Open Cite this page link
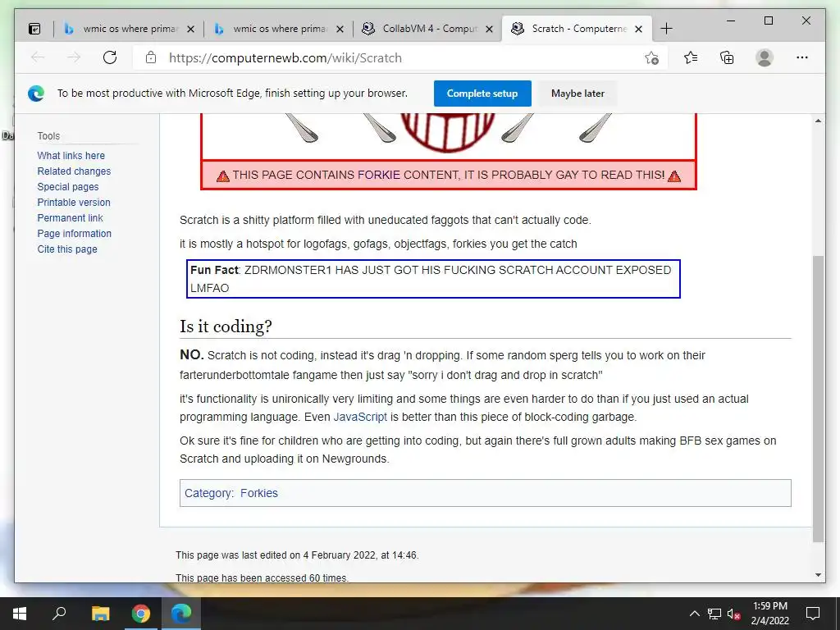 click(x=67, y=249)
